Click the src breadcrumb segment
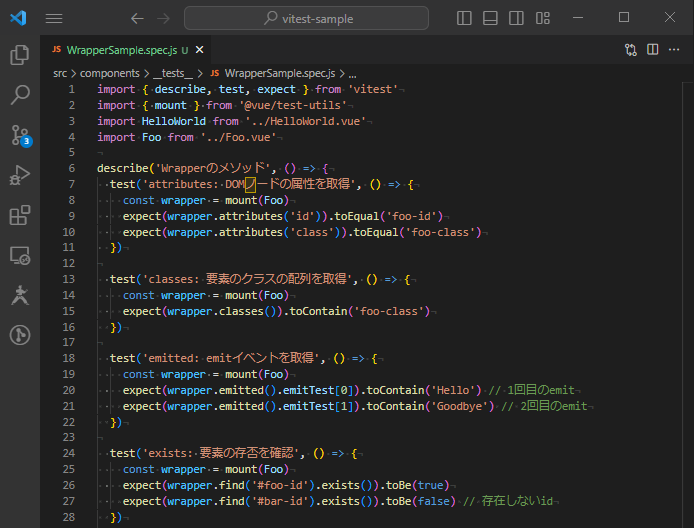The width and height of the screenshot is (694, 528). 60,73
